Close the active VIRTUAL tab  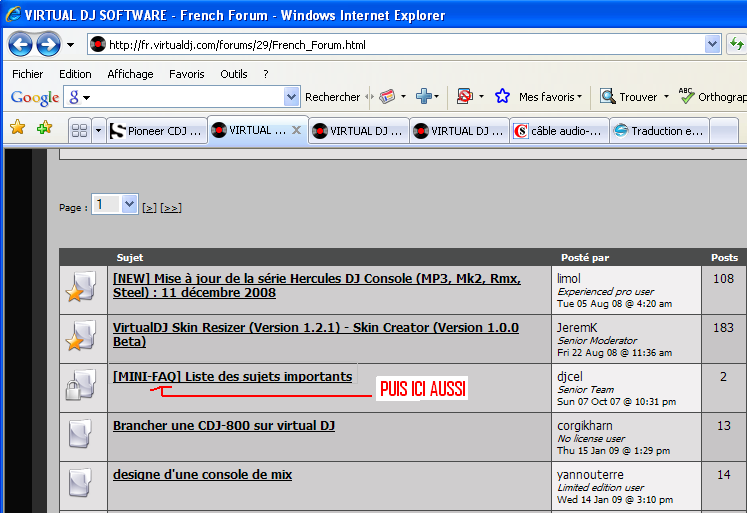[296, 130]
